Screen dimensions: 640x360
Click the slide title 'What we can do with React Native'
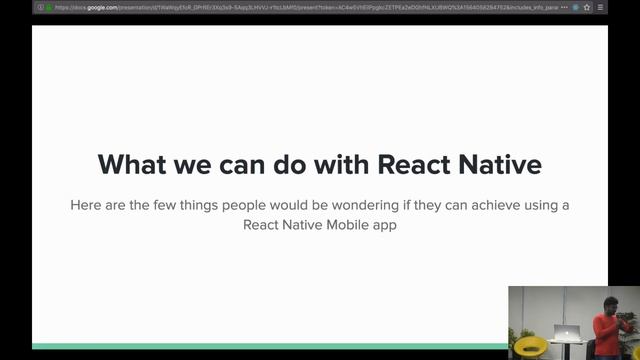click(x=320, y=164)
